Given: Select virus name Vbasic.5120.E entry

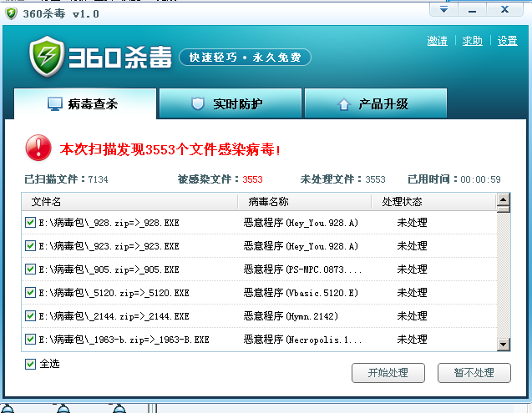Looking at the screenshot, I should pos(301,293).
